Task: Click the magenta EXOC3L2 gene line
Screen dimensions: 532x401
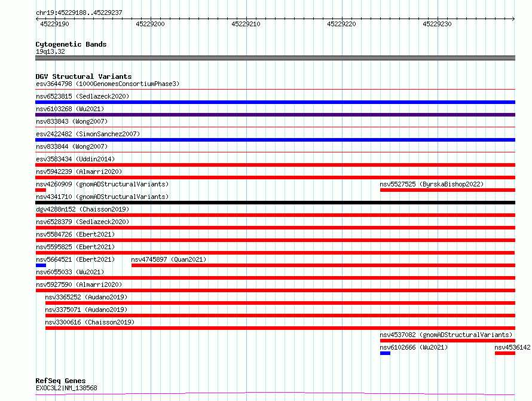Action: pyautogui.click(x=275, y=394)
